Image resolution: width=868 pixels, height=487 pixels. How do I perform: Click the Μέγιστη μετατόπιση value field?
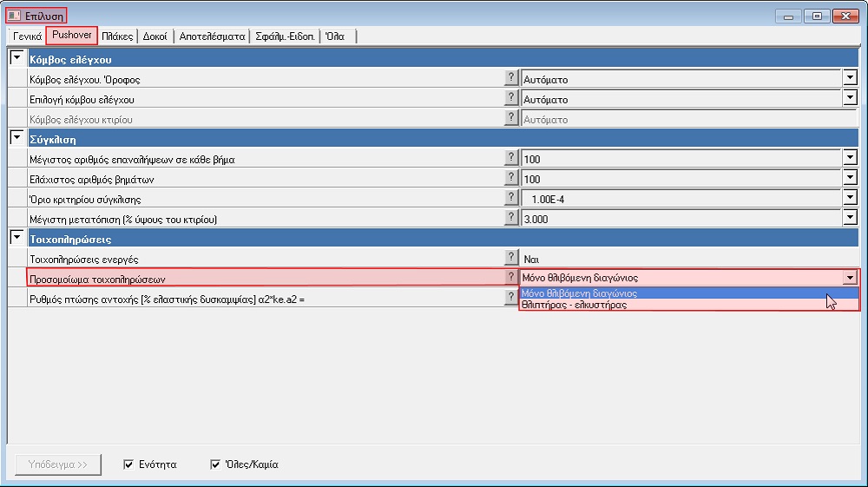[x=681, y=219]
